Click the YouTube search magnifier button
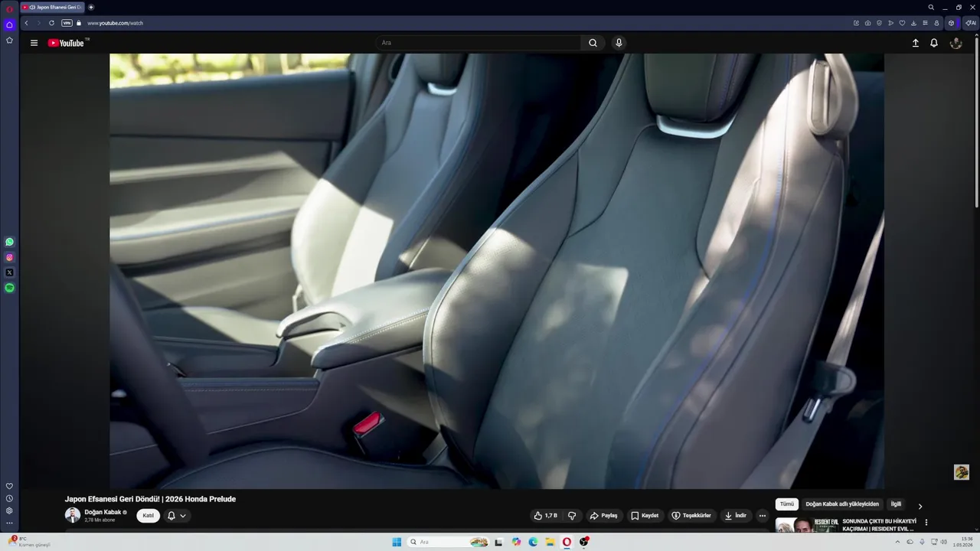980x551 pixels. 593,43
